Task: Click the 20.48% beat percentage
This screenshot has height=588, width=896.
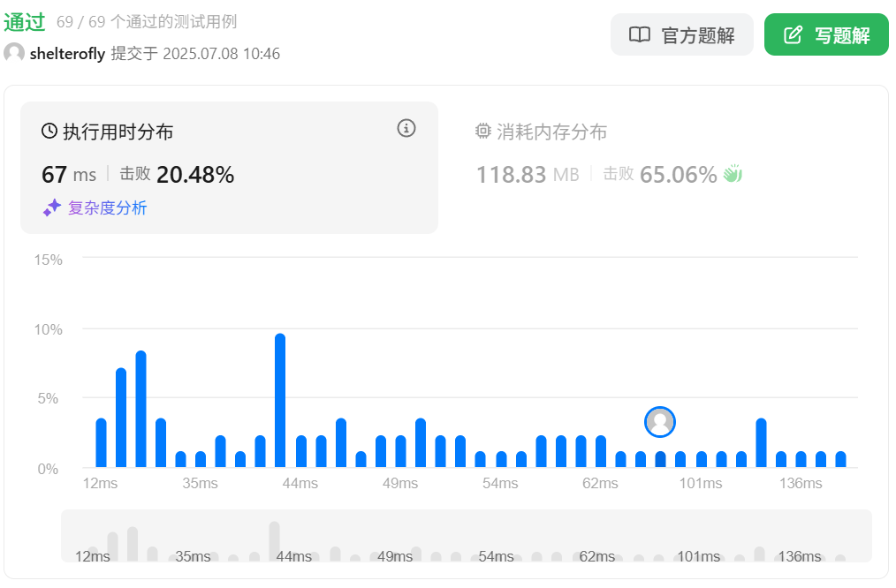Action: (195, 175)
